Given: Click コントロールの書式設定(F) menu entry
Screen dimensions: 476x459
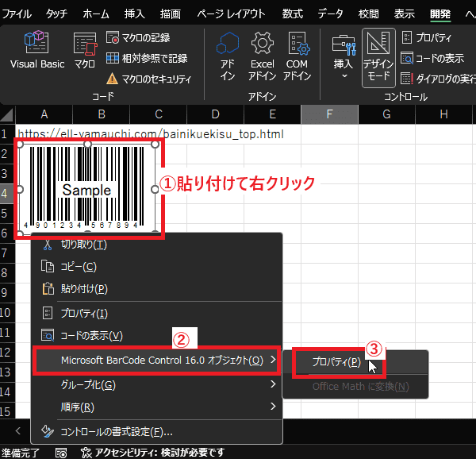Looking at the screenshot, I should pos(117,431).
